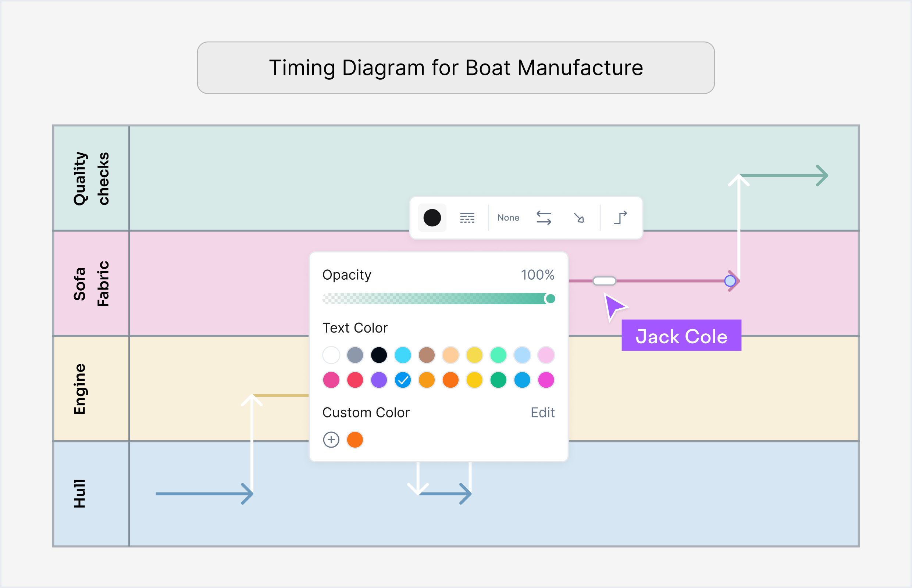The height and width of the screenshot is (588, 912).
Task: Select the green arrow in Quality checks lane
Action: point(784,176)
